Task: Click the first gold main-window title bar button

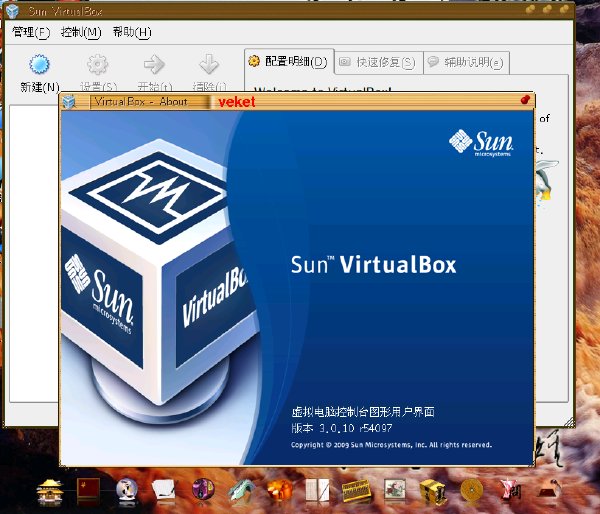Action: coord(530,9)
